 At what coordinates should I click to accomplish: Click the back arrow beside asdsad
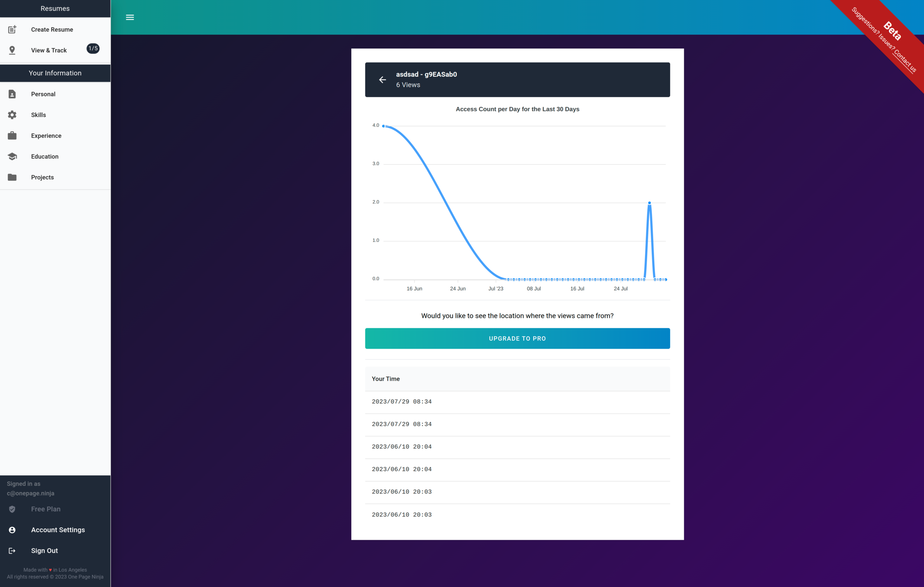point(382,80)
